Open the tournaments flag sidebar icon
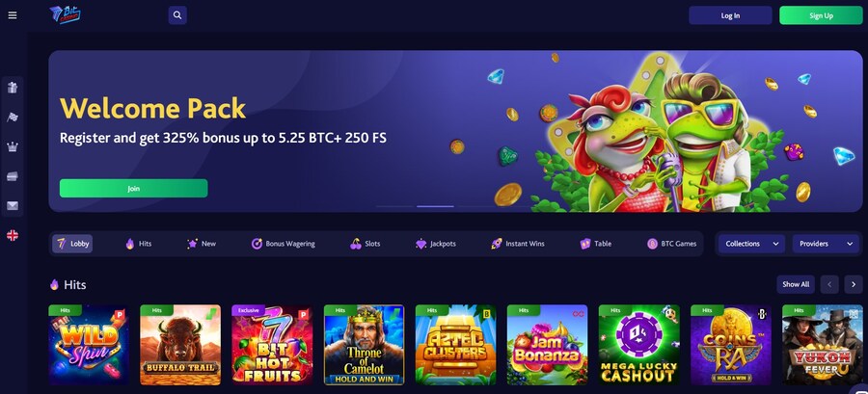The image size is (868, 394). click(x=13, y=118)
